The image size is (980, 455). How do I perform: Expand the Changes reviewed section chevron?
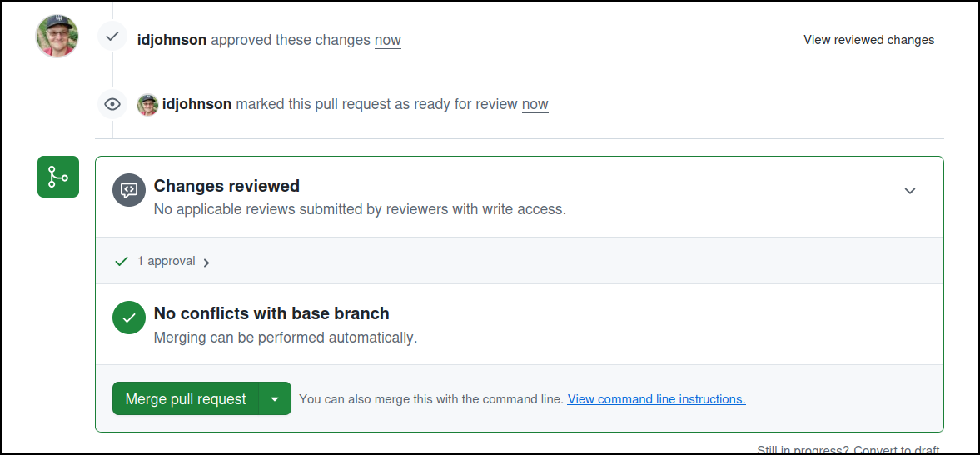coord(910,190)
